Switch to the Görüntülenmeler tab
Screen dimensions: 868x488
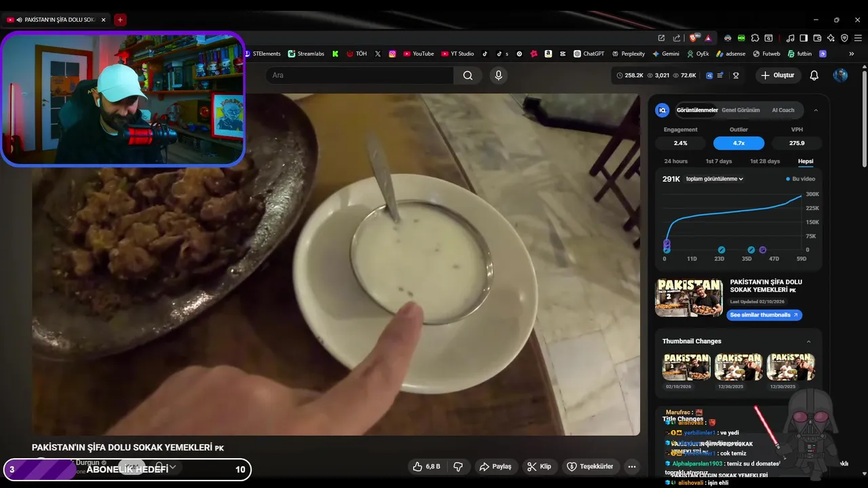[x=697, y=110]
